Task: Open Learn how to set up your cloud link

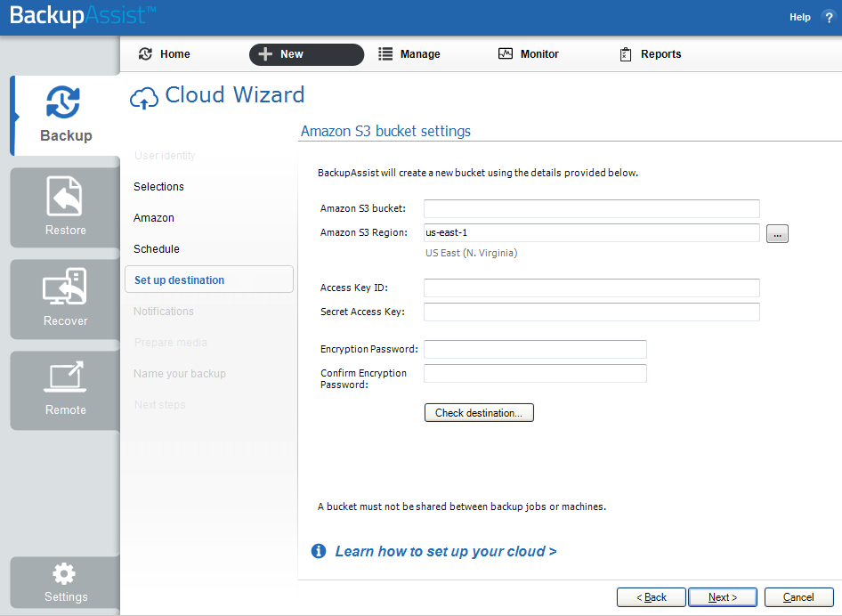Action: (446, 552)
